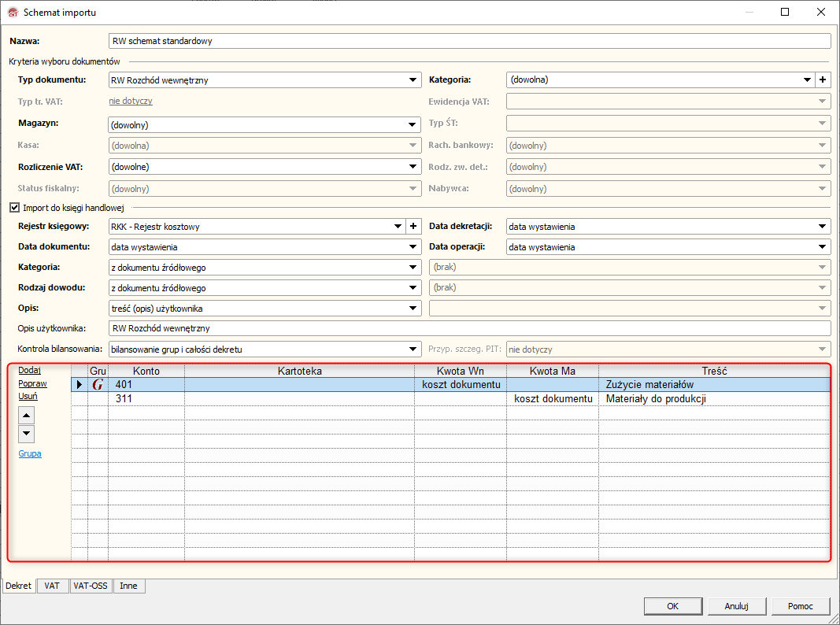Switch to the Dekret tab
This screenshot has width=840, height=625.
[19, 586]
